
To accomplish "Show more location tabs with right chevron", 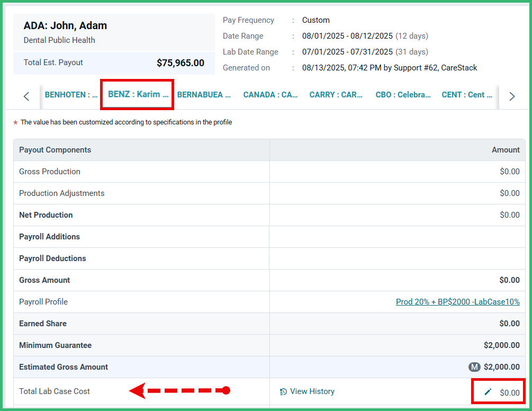I will (512, 96).
